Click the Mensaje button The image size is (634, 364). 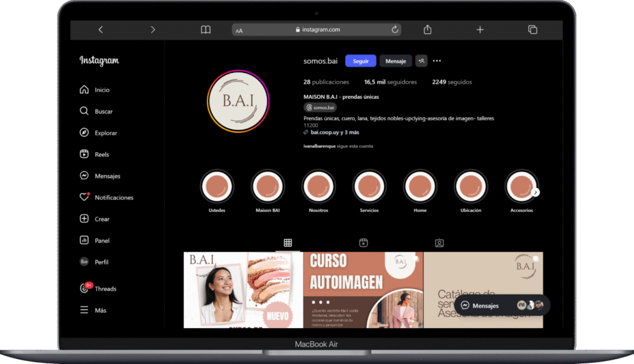(x=396, y=61)
